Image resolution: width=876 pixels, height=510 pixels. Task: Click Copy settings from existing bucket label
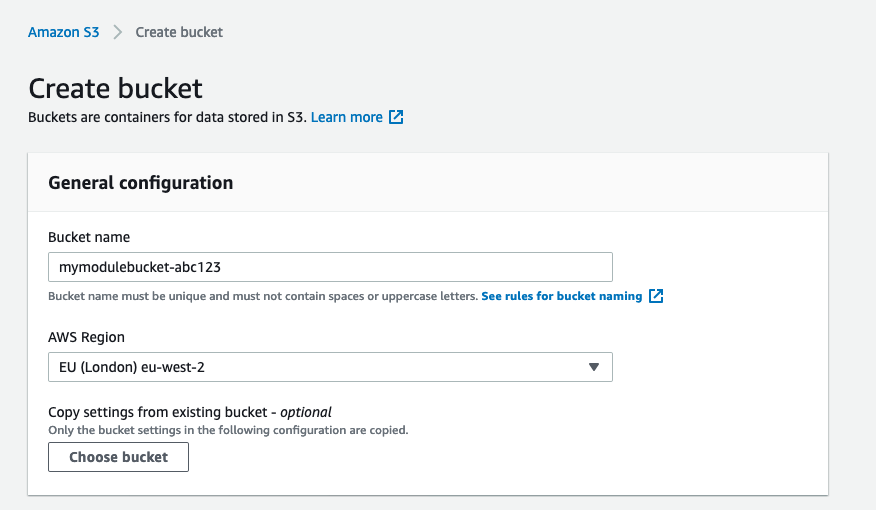[190, 412]
